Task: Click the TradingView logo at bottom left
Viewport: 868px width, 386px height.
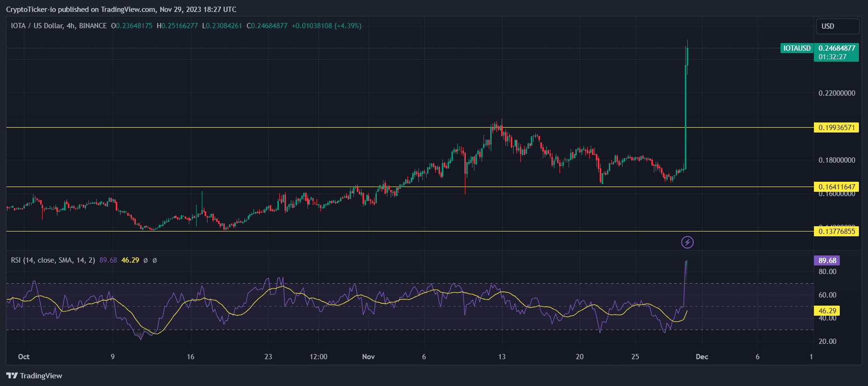Action: point(34,375)
